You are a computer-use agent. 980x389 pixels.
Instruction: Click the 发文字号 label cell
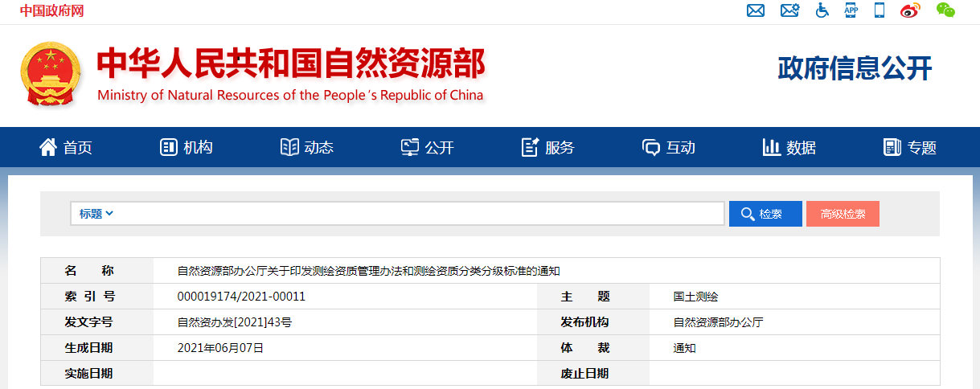[x=96, y=322]
